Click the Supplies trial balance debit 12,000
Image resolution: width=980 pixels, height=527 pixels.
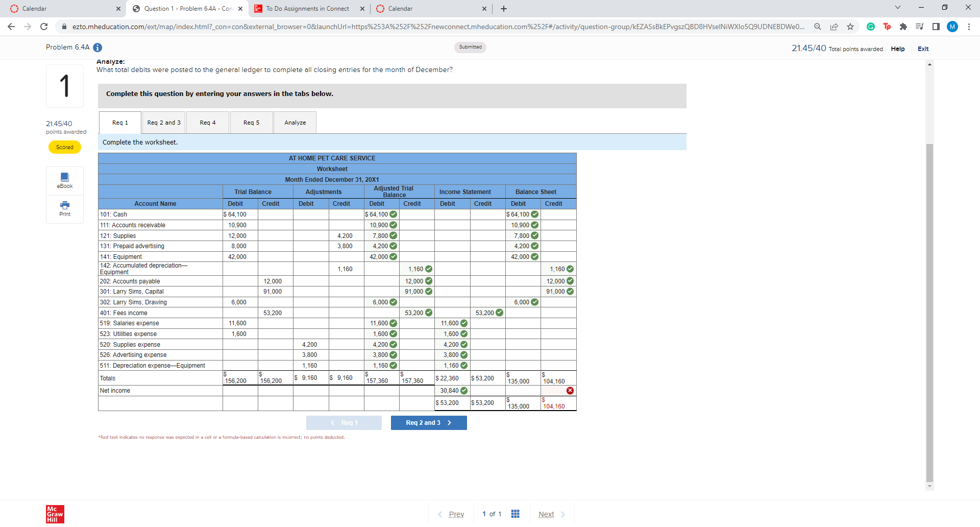click(x=237, y=236)
